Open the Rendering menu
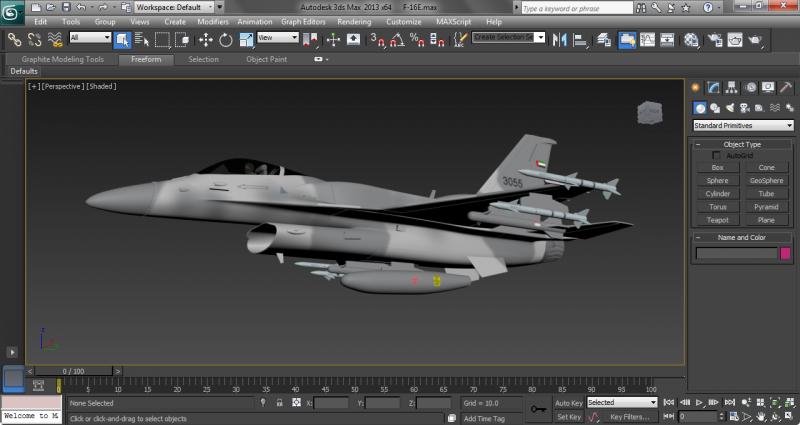This screenshot has height=425, width=800. coord(354,21)
